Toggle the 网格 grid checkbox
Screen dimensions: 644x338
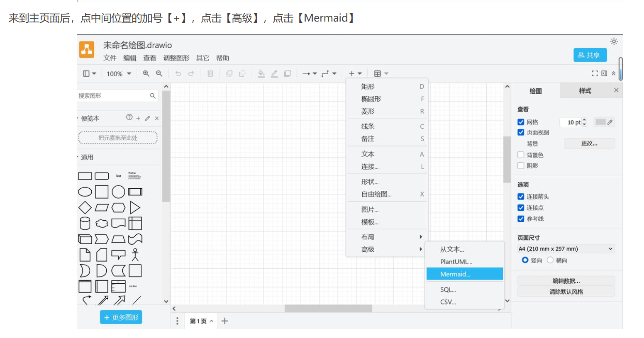(521, 122)
